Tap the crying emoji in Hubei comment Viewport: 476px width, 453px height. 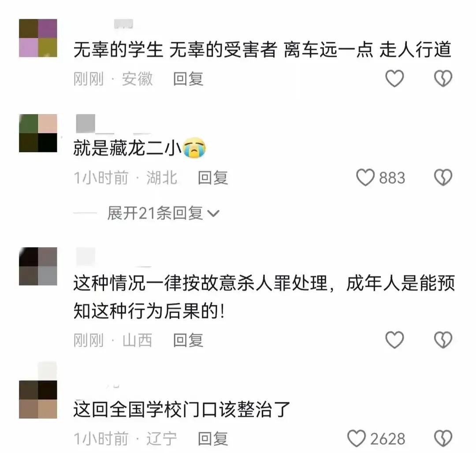point(195,148)
